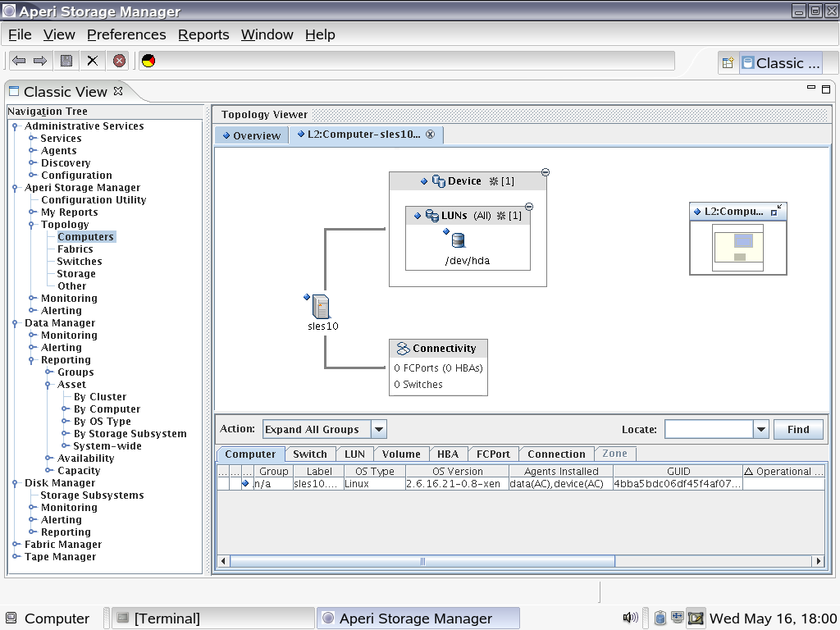Switch to the Switch table tab
The image size is (840, 630).
tap(309, 454)
